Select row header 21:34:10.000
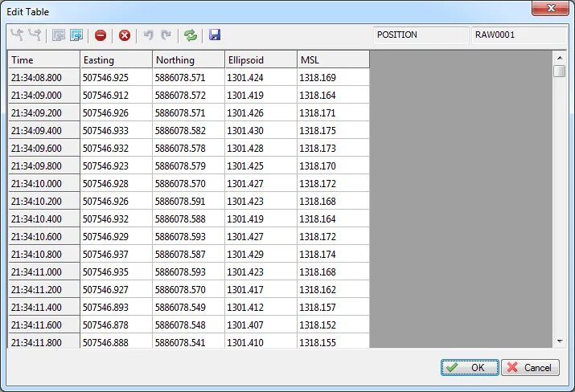575x392 pixels. [x=44, y=183]
